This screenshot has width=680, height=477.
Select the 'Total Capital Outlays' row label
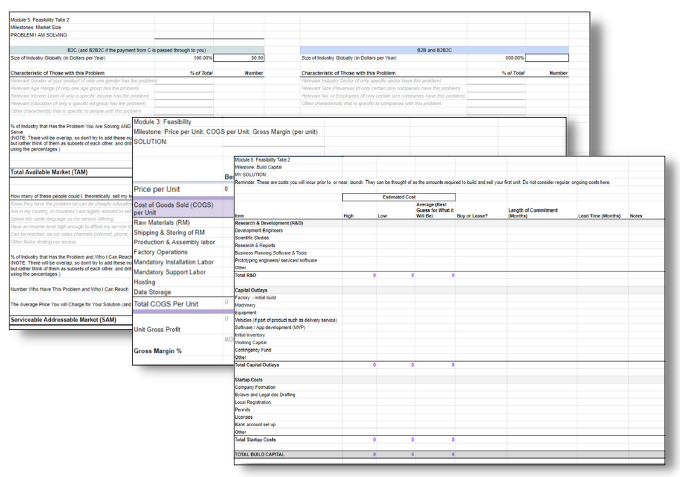pyautogui.click(x=257, y=365)
